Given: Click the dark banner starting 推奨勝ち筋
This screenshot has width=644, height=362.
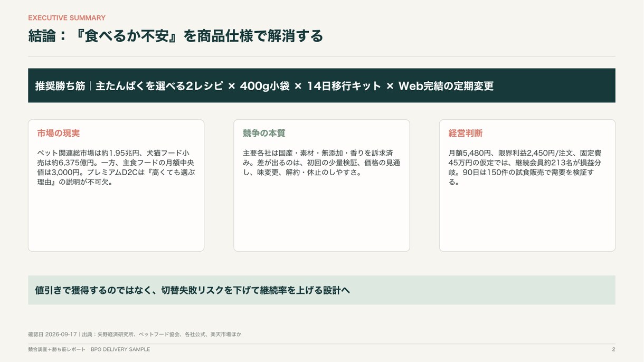Looking at the screenshot, I should 321,85.
